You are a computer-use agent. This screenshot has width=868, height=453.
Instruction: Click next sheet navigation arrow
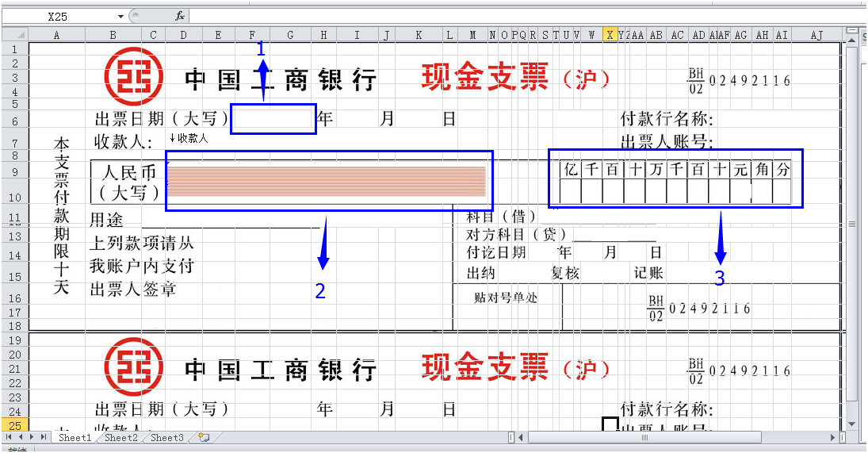coord(32,437)
